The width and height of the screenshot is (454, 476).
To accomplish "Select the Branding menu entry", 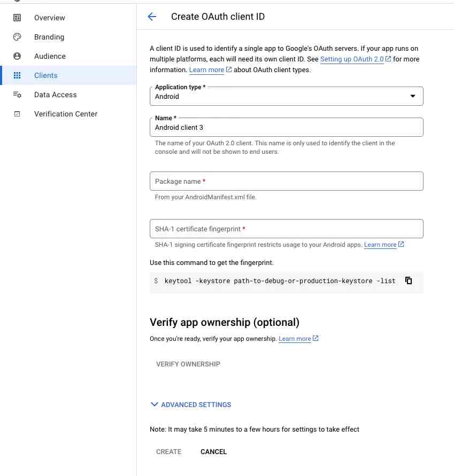I will tap(49, 37).
